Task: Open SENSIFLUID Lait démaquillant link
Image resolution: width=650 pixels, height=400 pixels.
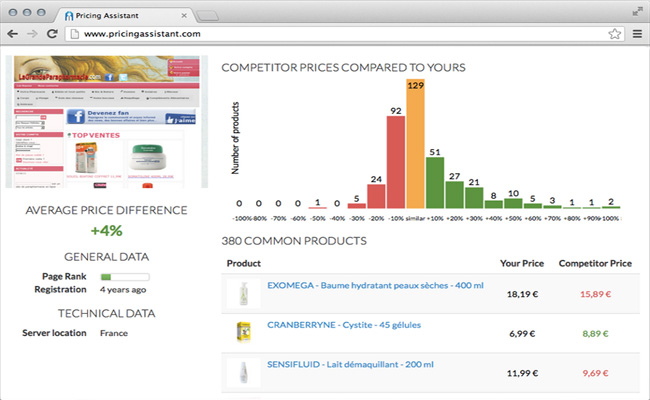Action: (x=350, y=364)
